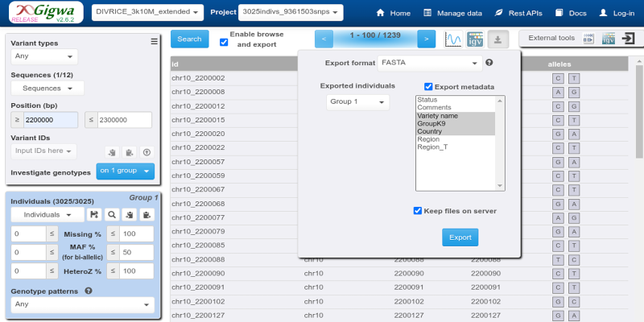Open the Export format FASTA dropdown
Image resolution: width=644 pixels, height=322 pixels.
[430, 64]
